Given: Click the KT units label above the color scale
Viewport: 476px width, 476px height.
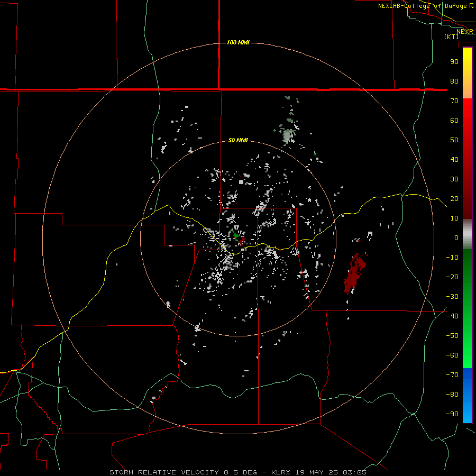Looking at the screenshot, I should (452, 36).
